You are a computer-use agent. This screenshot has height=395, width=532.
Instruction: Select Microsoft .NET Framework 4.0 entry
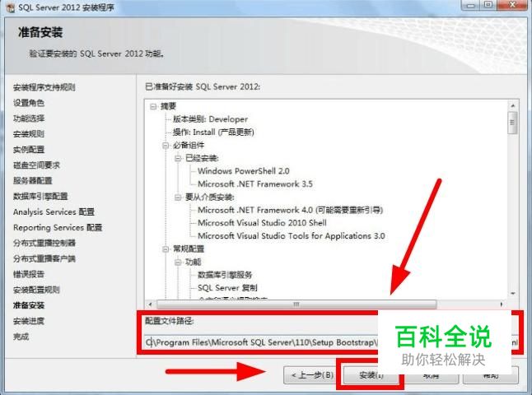[290, 210]
